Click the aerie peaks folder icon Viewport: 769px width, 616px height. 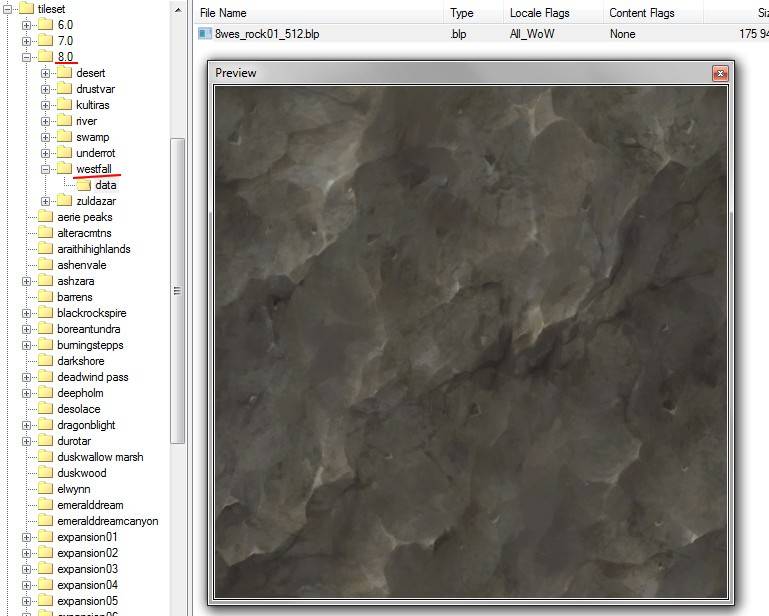45,217
